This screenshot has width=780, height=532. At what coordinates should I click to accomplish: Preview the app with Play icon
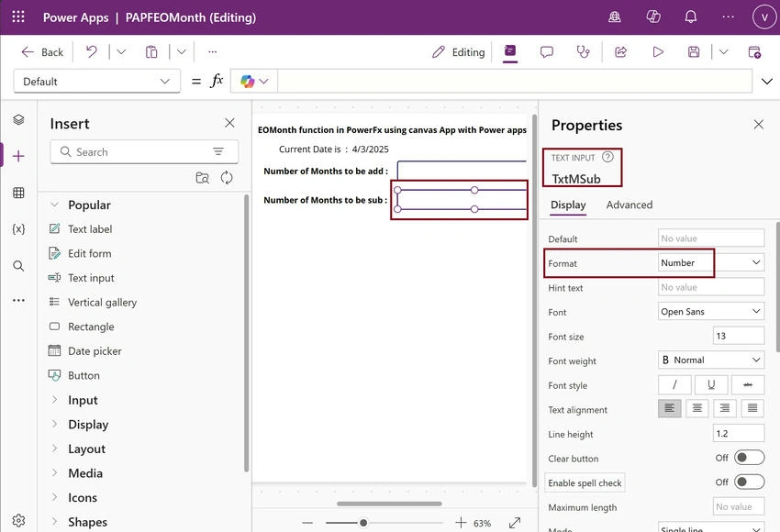click(x=658, y=51)
